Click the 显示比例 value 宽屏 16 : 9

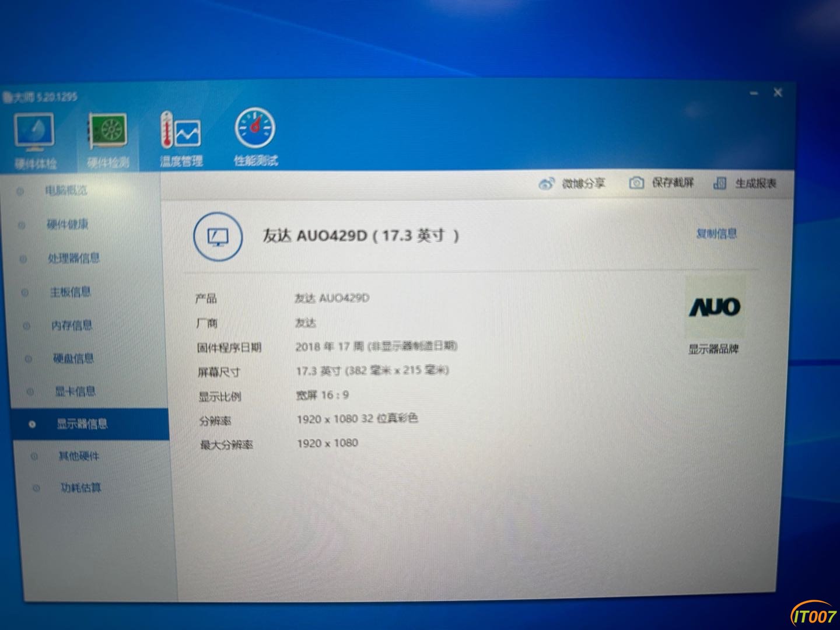[x=322, y=395]
